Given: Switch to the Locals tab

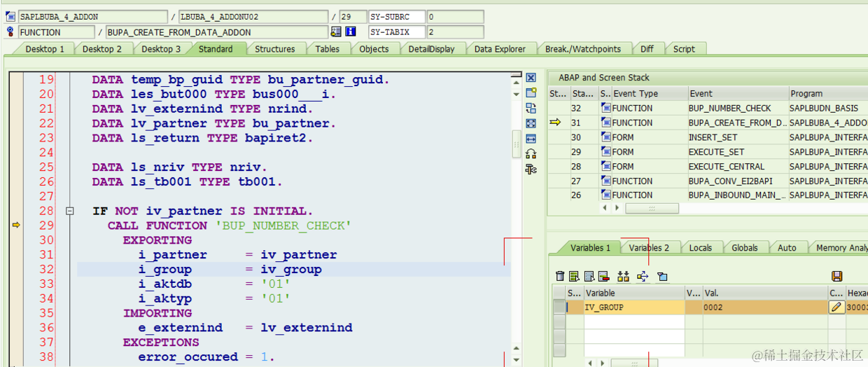Looking at the screenshot, I should (x=701, y=248).
